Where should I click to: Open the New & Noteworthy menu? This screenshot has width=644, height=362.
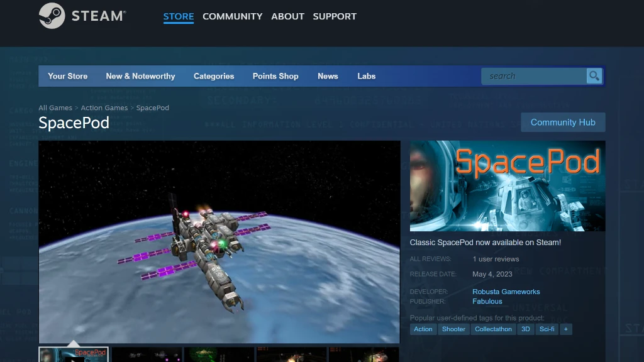[140, 76]
